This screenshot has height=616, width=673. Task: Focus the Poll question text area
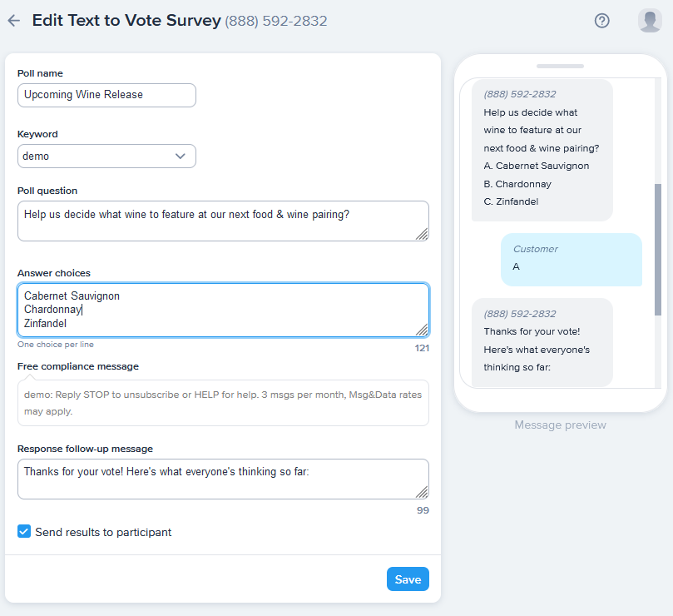click(223, 221)
